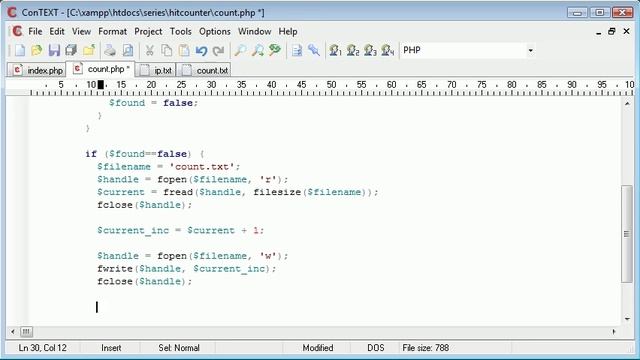Click the fwrite($handle, $current_inc) line
Viewport: 640px width, 360px height.
coord(187,269)
